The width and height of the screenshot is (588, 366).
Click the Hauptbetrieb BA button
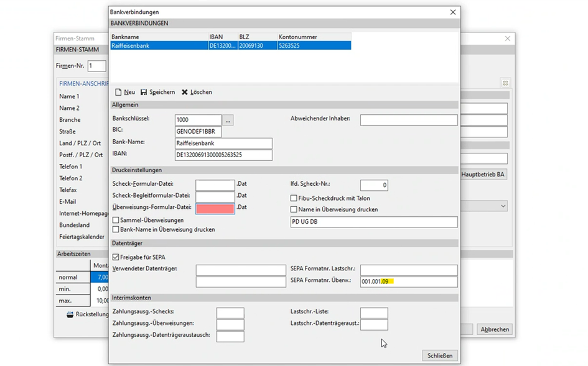[x=483, y=175]
